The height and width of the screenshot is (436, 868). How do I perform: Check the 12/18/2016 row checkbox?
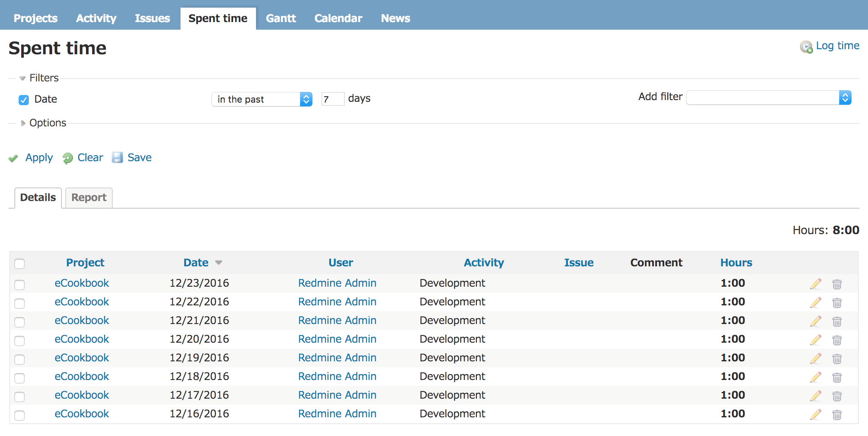tap(19, 377)
